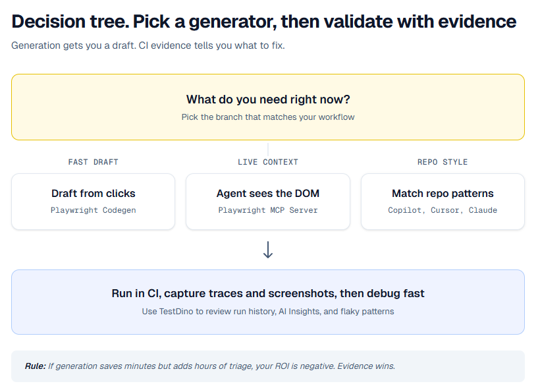Viewport: 538px width, 392px height.
Task: Click the Generation gets you a draft subtitle
Action: coord(148,47)
